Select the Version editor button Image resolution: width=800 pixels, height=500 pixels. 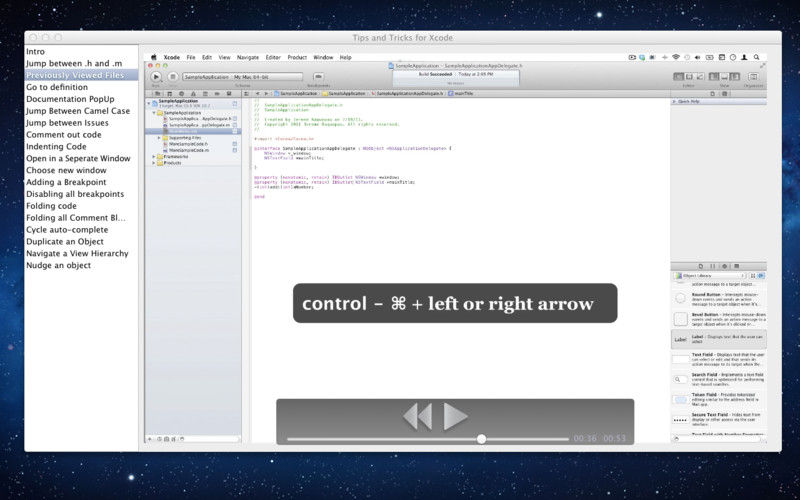point(699,77)
